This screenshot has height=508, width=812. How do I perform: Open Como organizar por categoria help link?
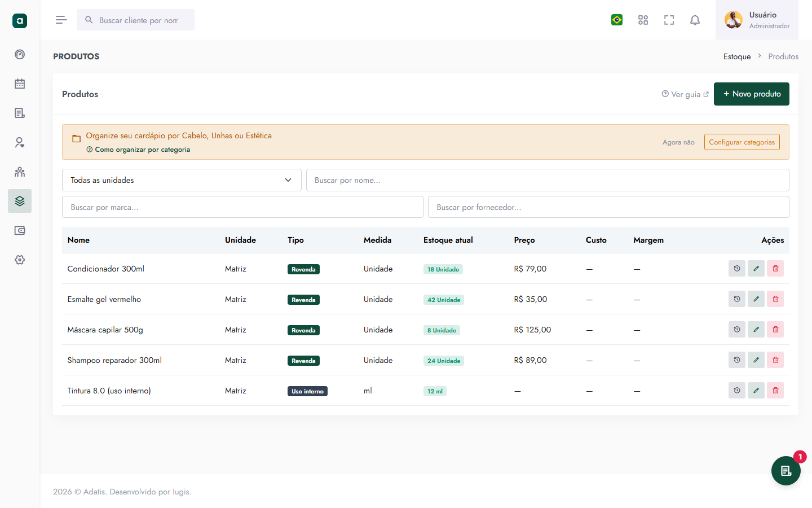[x=138, y=150]
